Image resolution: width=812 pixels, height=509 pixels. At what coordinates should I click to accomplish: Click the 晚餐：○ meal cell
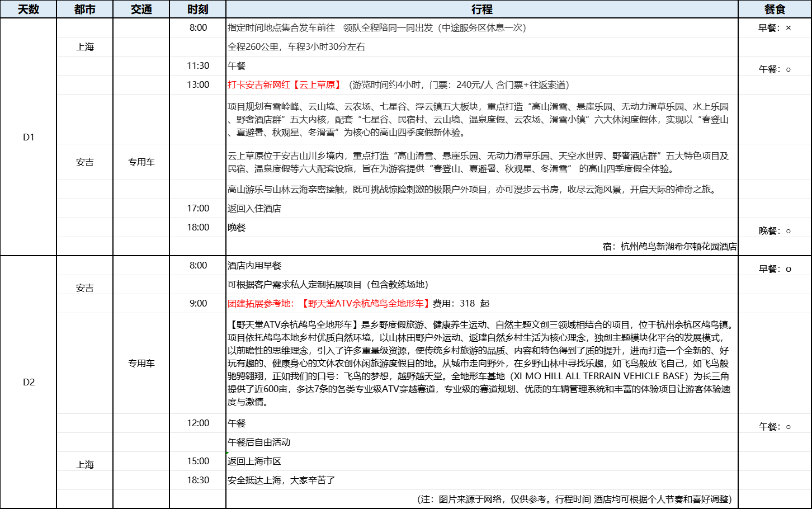(x=775, y=231)
